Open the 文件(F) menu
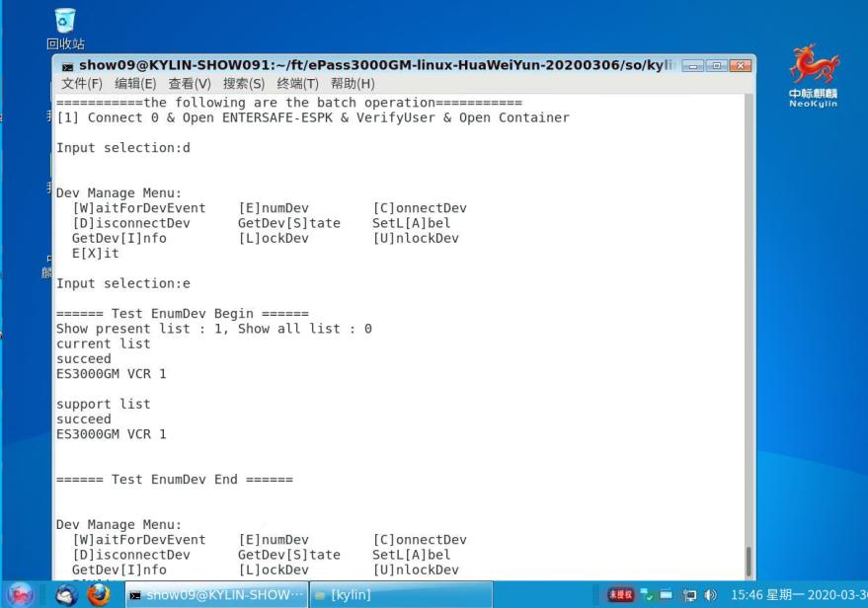Image resolution: width=868 pixels, height=608 pixels. point(82,84)
